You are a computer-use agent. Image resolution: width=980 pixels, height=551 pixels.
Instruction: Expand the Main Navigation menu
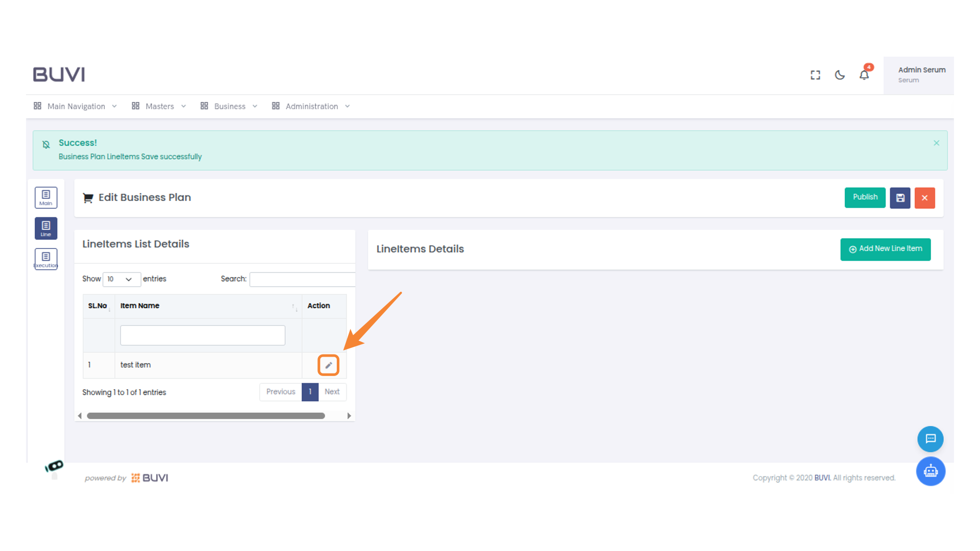pos(76,106)
